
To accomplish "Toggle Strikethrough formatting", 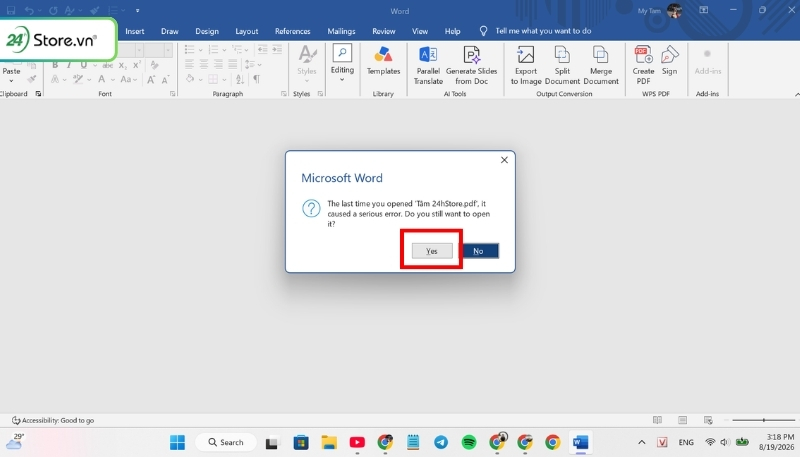I will (x=108, y=65).
